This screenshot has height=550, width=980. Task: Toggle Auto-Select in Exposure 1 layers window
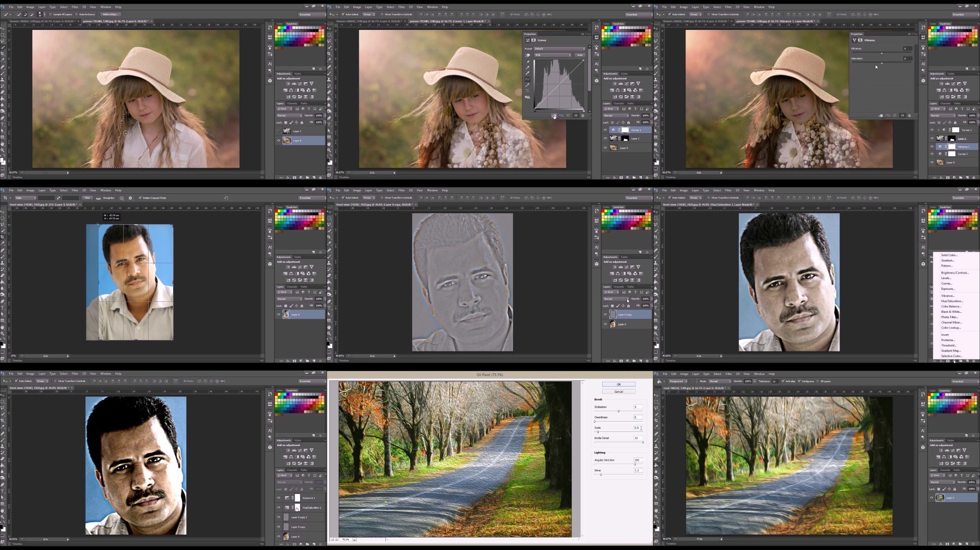16,381
